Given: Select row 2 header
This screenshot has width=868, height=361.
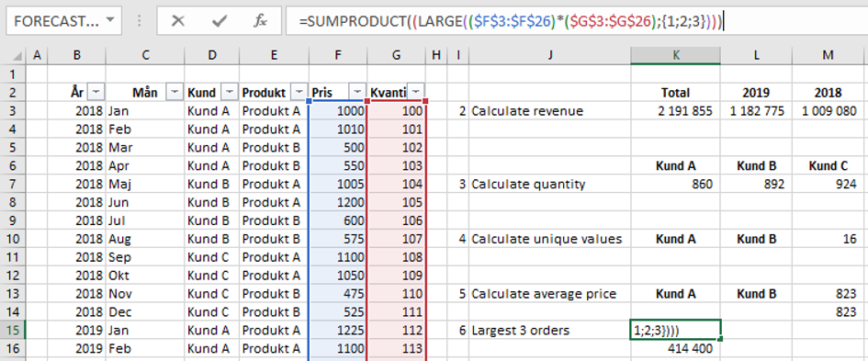Looking at the screenshot, I should (13, 93).
